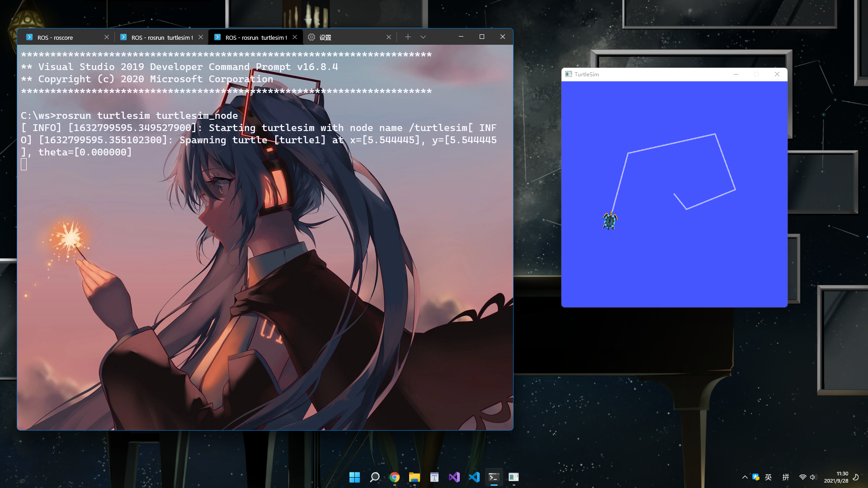
Task: Toggle the 拼 pinyin input mode
Action: point(786,477)
